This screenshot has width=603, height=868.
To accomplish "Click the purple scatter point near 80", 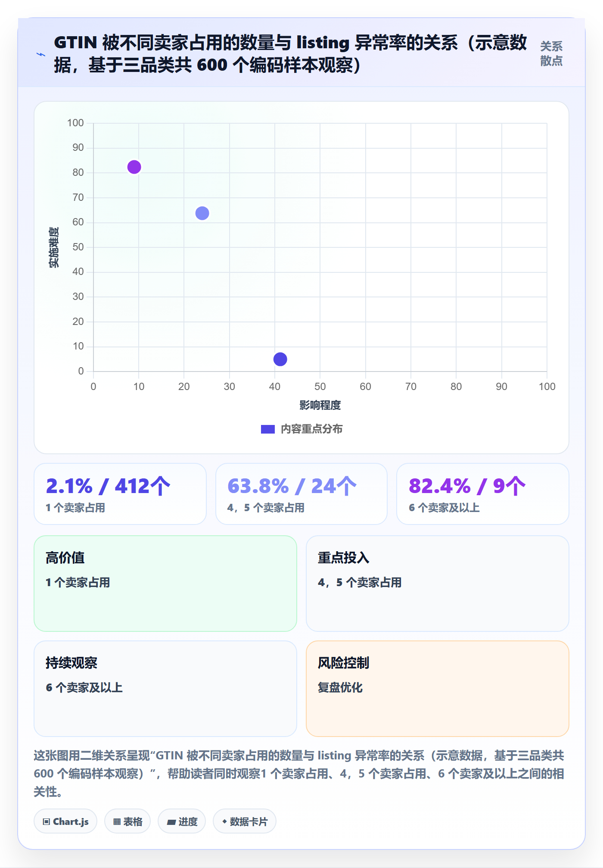I will [x=134, y=167].
